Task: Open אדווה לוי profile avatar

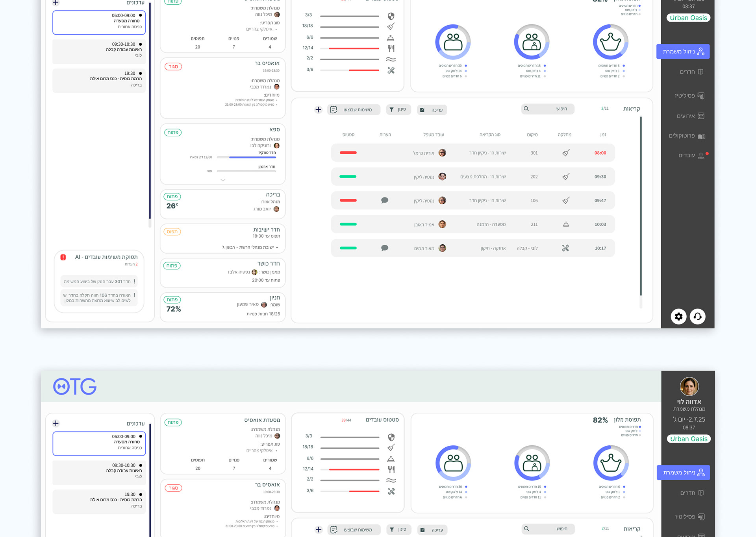Action: [x=689, y=386]
